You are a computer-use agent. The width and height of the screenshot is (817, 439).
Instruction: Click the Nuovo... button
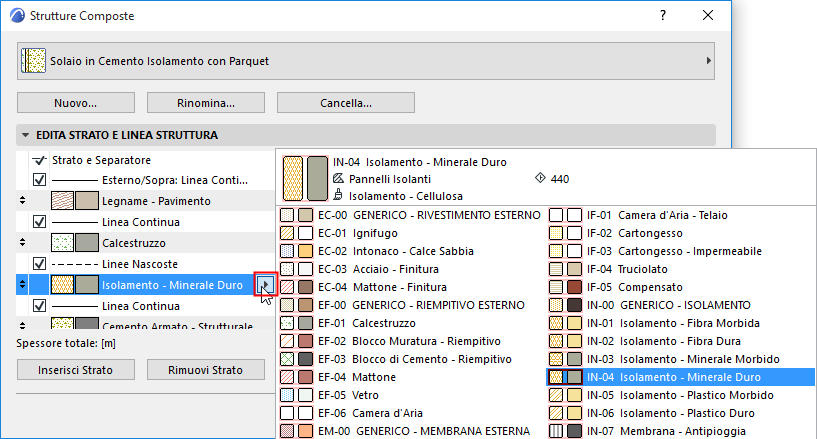pos(76,103)
